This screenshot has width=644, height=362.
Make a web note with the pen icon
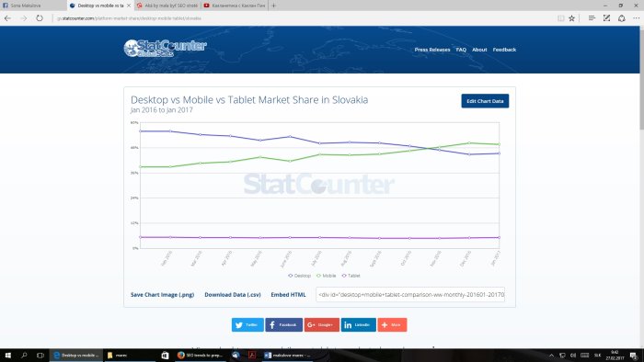(606, 18)
